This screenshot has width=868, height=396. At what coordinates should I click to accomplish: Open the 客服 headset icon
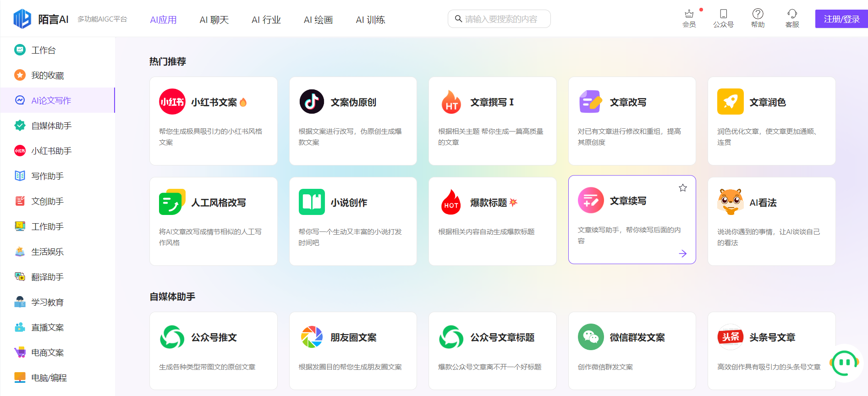click(792, 14)
